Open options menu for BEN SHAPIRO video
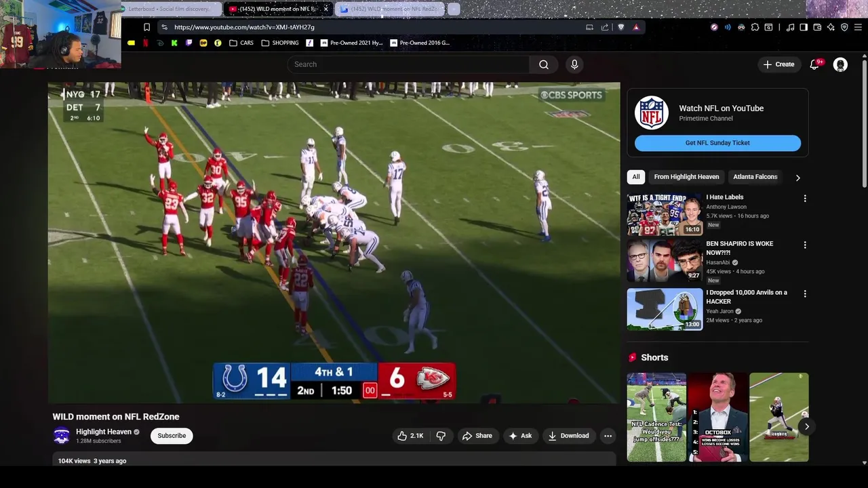 click(805, 245)
